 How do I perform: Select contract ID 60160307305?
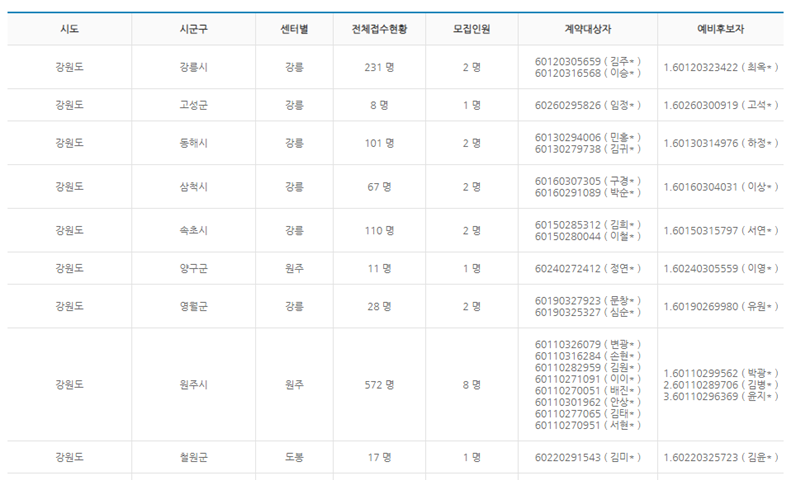568,181
